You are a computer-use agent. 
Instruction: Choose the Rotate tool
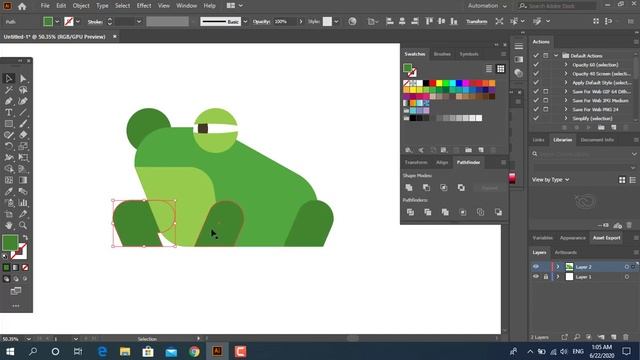[9, 146]
